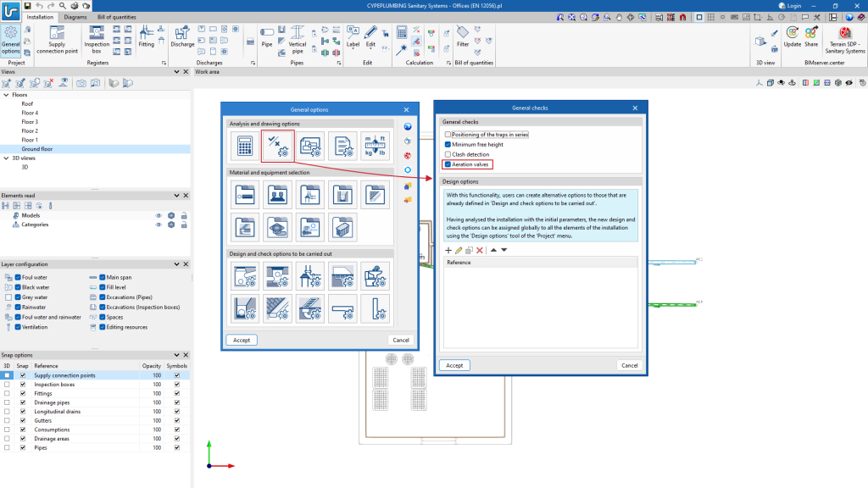Viewport: 868px width, 488px height.
Task: Switch to Diagrams tab
Action: [x=75, y=17]
